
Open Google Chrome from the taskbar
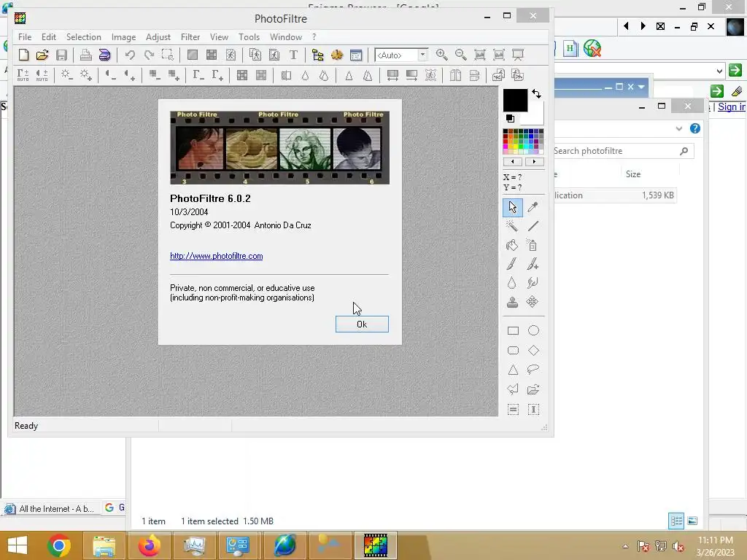point(59,545)
